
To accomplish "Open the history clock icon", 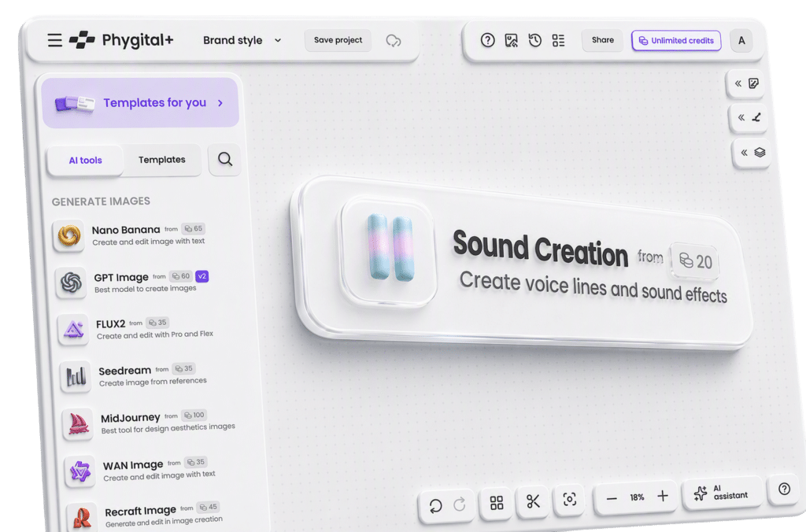I will pyautogui.click(x=535, y=41).
